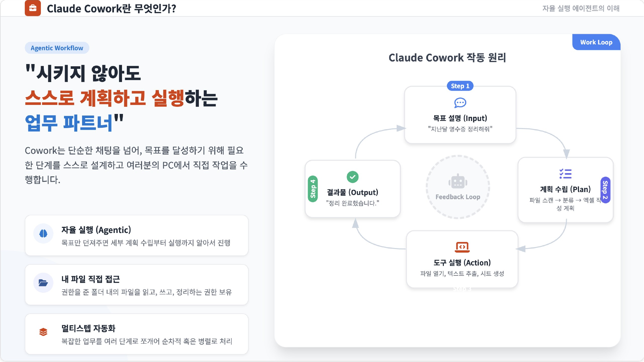Click the Claude Cowork란 무엇인가? title
The height and width of the screenshot is (362, 644).
pos(111,8)
